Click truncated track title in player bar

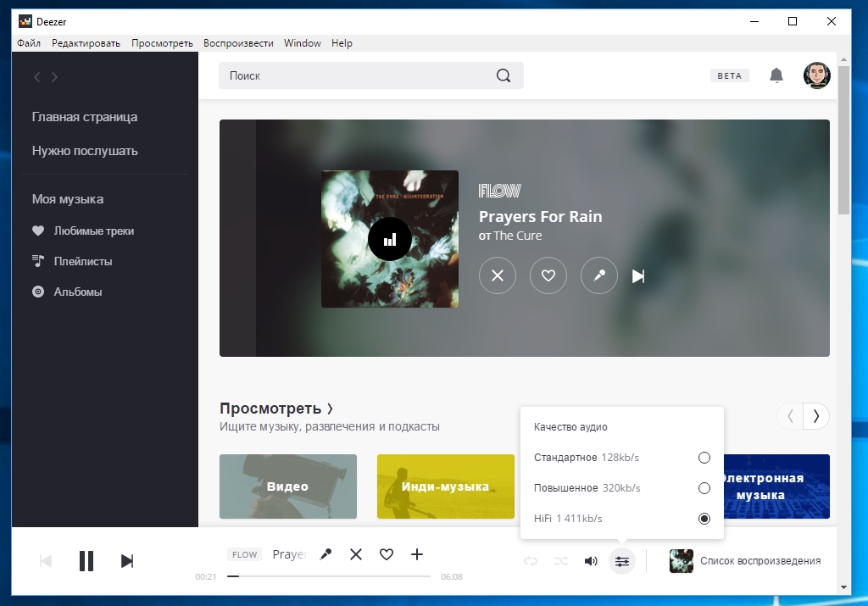290,554
